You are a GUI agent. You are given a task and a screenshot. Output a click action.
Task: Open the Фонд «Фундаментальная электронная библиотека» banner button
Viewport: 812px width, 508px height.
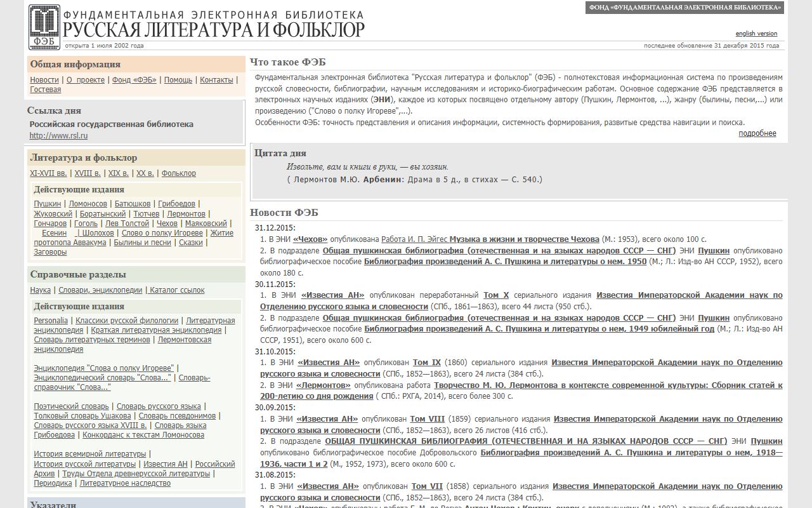coord(684,8)
